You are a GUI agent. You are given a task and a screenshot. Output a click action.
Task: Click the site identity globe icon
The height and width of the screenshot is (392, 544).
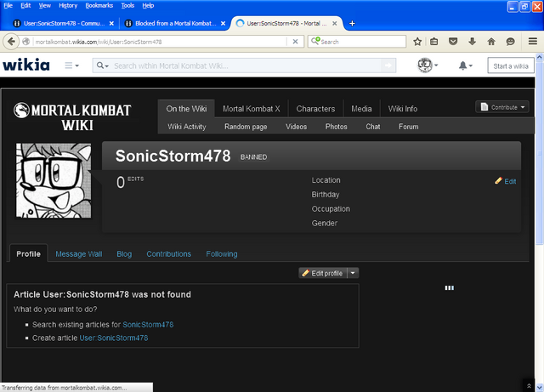pos(25,42)
